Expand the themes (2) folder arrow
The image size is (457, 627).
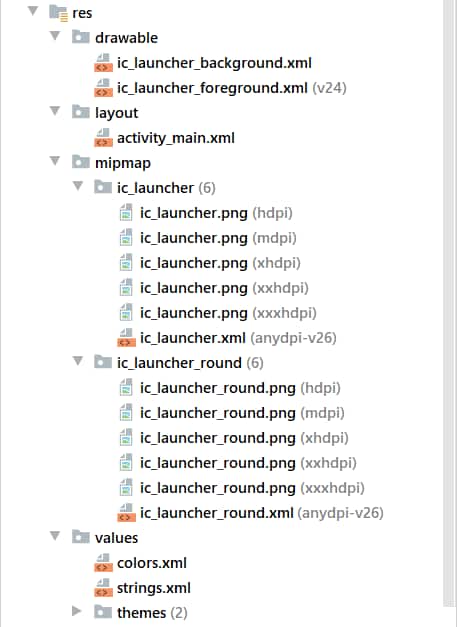(77, 611)
